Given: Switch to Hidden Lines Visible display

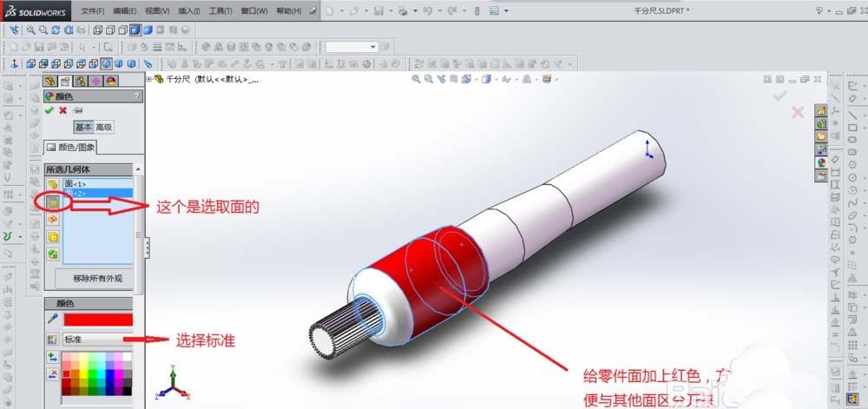Looking at the screenshot, I should [x=110, y=30].
